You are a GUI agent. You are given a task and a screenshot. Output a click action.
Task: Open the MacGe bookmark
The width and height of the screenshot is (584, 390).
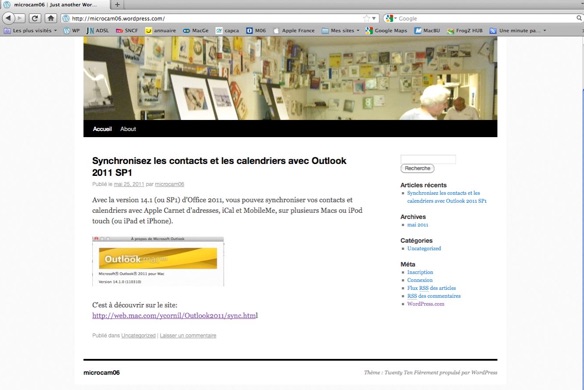click(196, 31)
